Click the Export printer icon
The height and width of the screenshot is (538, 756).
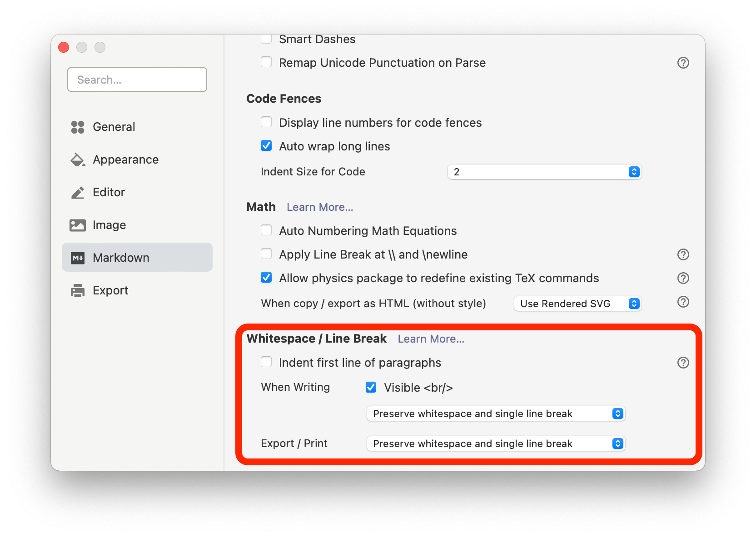click(78, 291)
